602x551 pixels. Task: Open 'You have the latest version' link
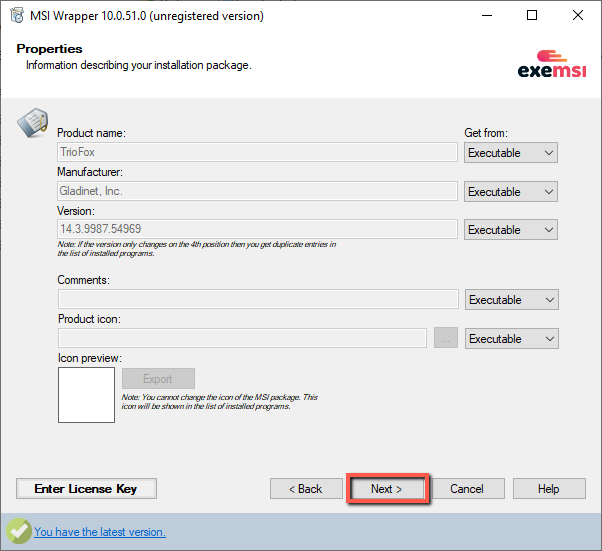pos(100,532)
